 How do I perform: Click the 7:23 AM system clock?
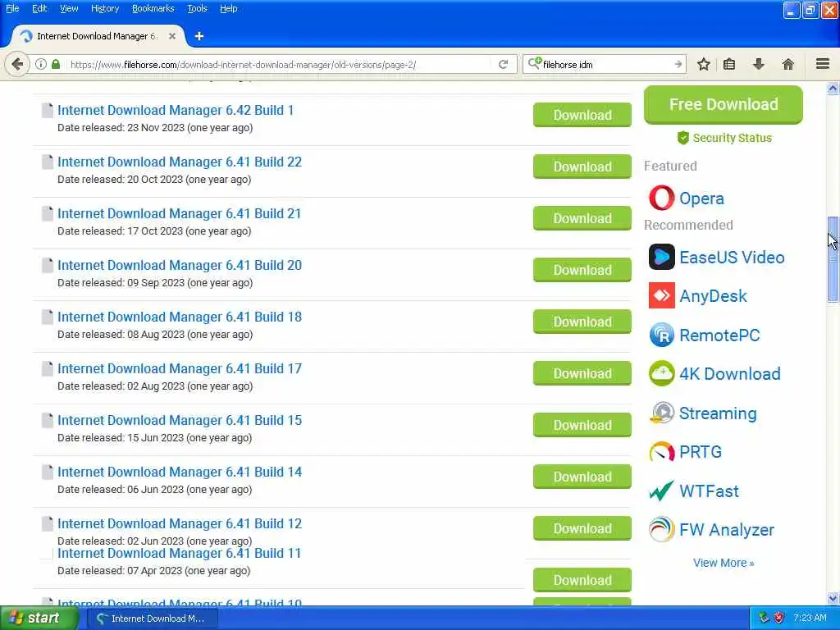coord(810,619)
